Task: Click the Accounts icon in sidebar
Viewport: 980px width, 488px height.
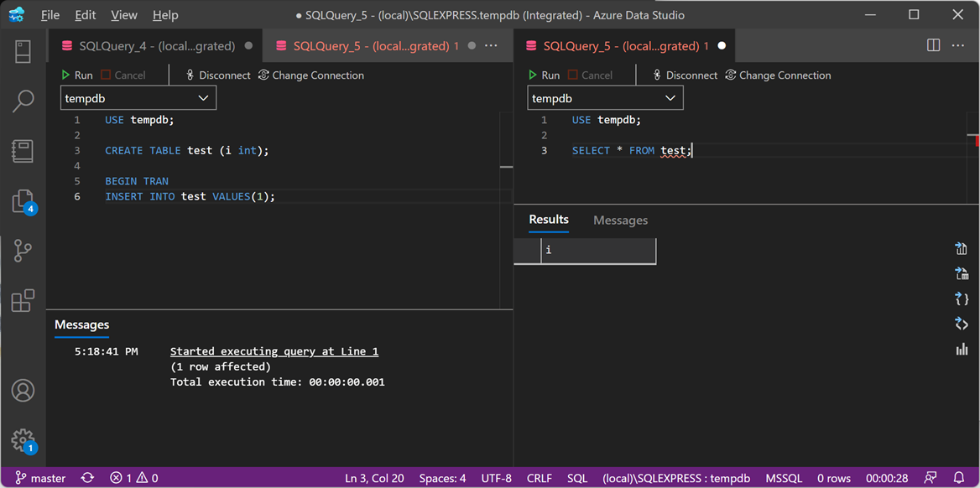Action: click(23, 390)
